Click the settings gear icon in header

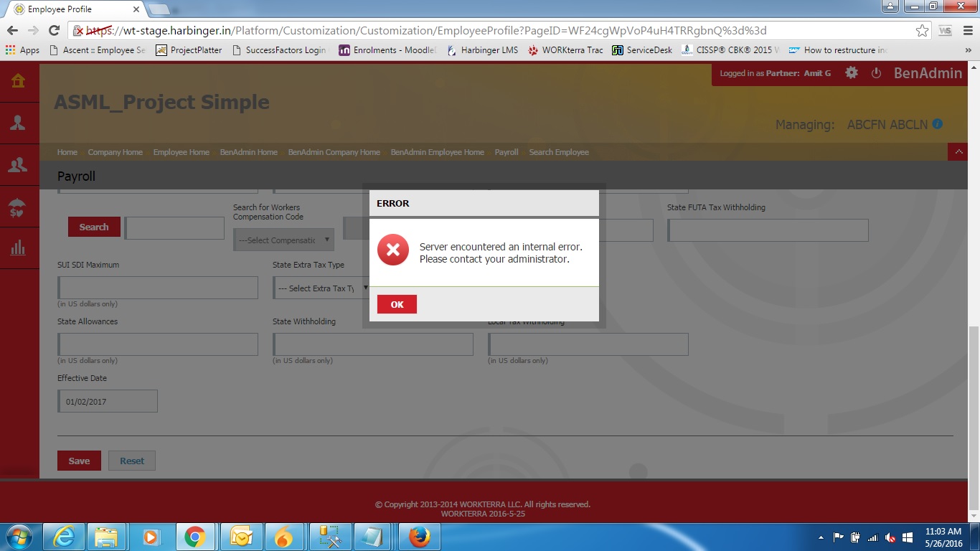pyautogui.click(x=852, y=73)
